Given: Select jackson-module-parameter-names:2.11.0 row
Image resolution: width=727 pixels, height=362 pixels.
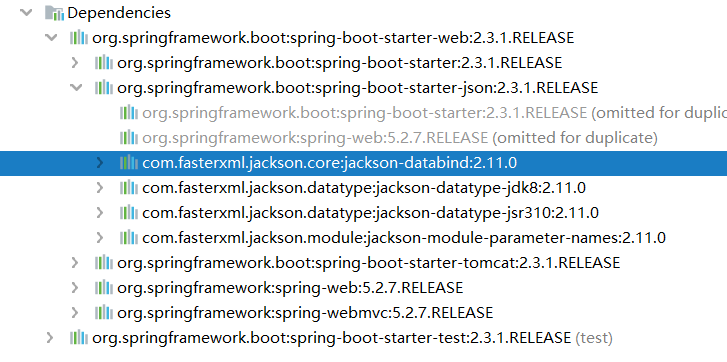Looking at the screenshot, I should point(404,238).
